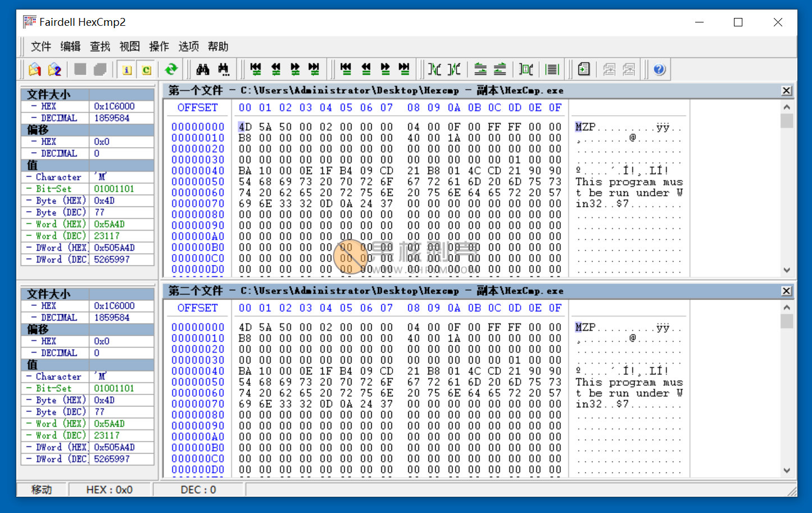Open Help via the question mark icon
This screenshot has width=812, height=513.
pos(658,68)
